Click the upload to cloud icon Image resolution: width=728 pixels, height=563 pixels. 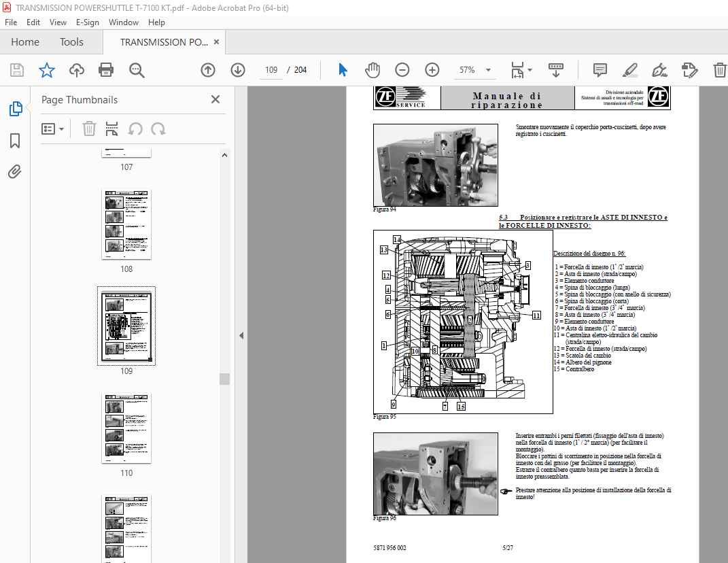coord(77,70)
